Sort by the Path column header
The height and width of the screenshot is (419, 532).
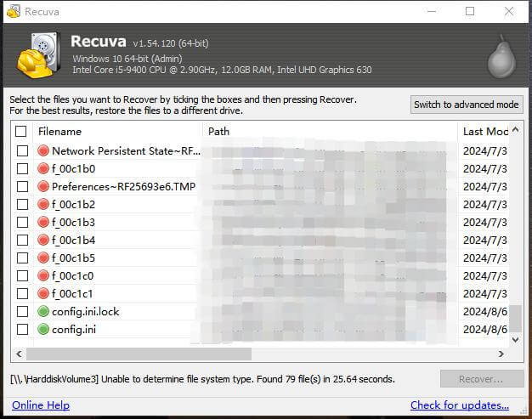(330, 131)
